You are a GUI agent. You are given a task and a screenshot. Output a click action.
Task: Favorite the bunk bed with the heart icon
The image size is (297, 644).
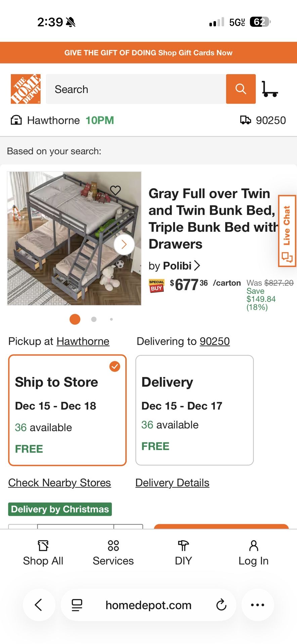(116, 191)
